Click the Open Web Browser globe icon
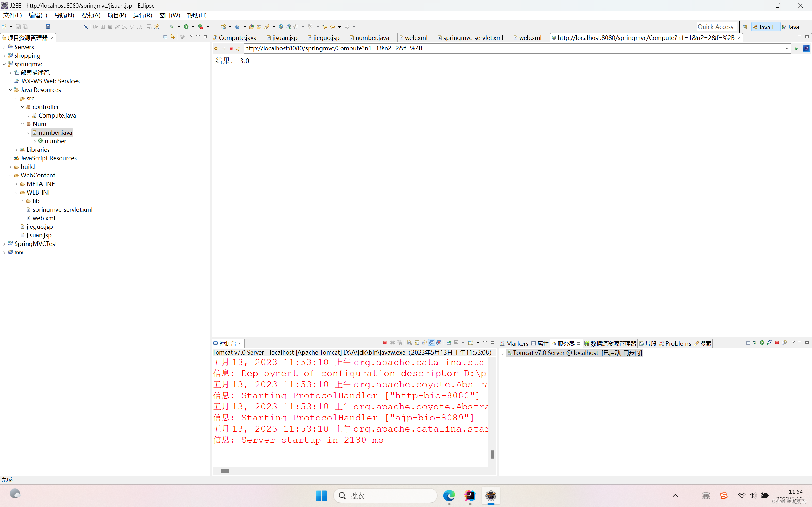 coord(281,27)
